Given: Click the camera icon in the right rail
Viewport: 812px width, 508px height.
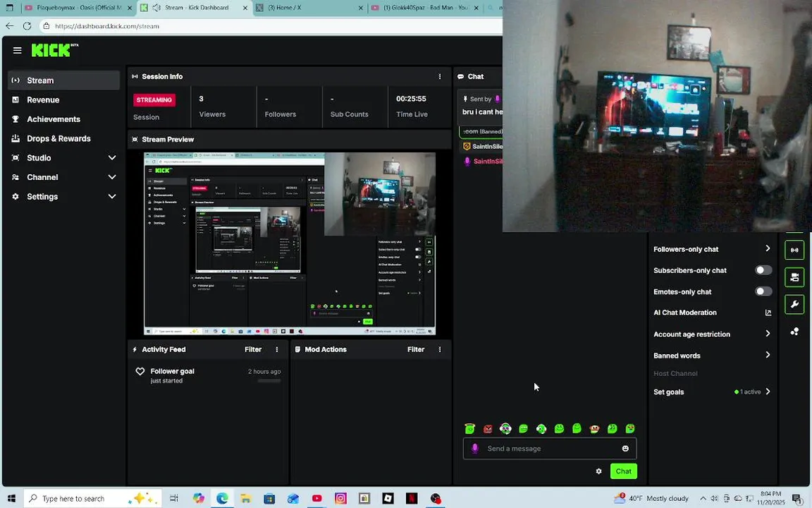Looking at the screenshot, I should point(794,277).
